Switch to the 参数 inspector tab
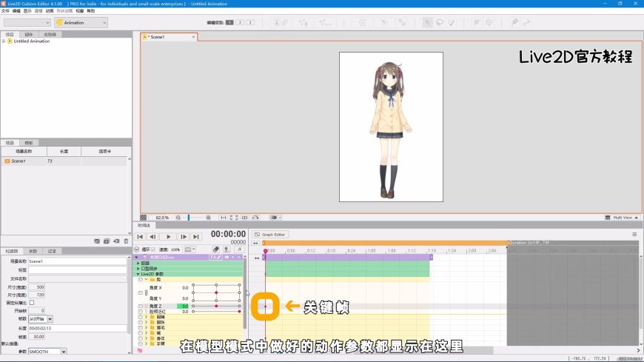Viewport: 644px width, 362px height. pyautogui.click(x=33, y=251)
